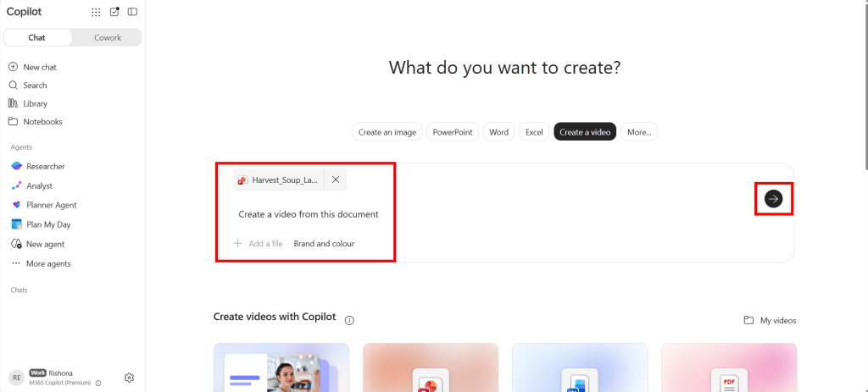The image size is (868, 392).
Task: Click the 'Create videos with Copilot' heading
Action: coord(275,317)
